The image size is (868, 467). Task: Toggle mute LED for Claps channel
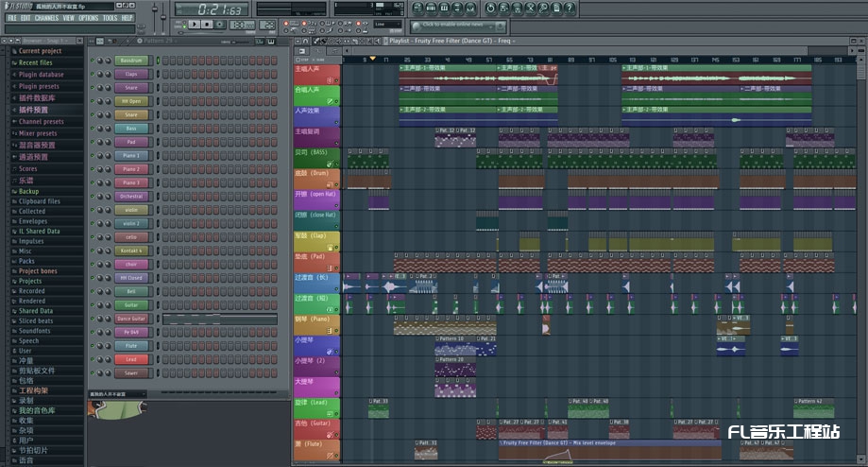pos(92,74)
